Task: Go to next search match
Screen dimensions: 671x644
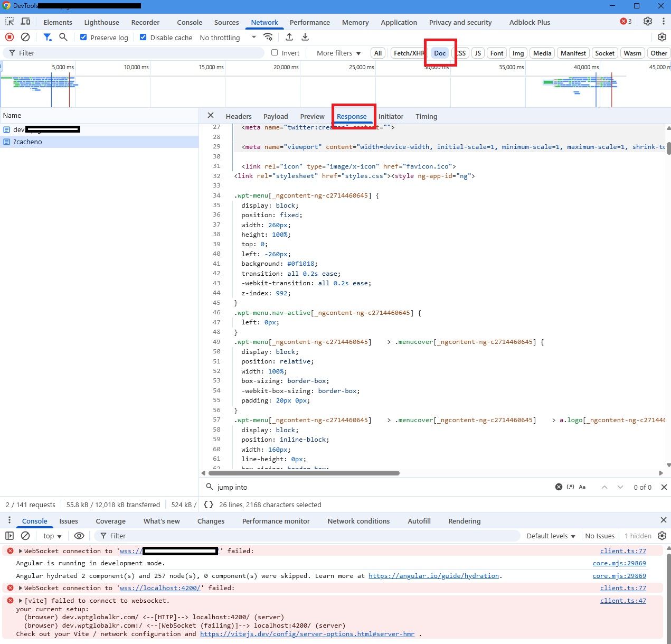Action: coord(620,487)
